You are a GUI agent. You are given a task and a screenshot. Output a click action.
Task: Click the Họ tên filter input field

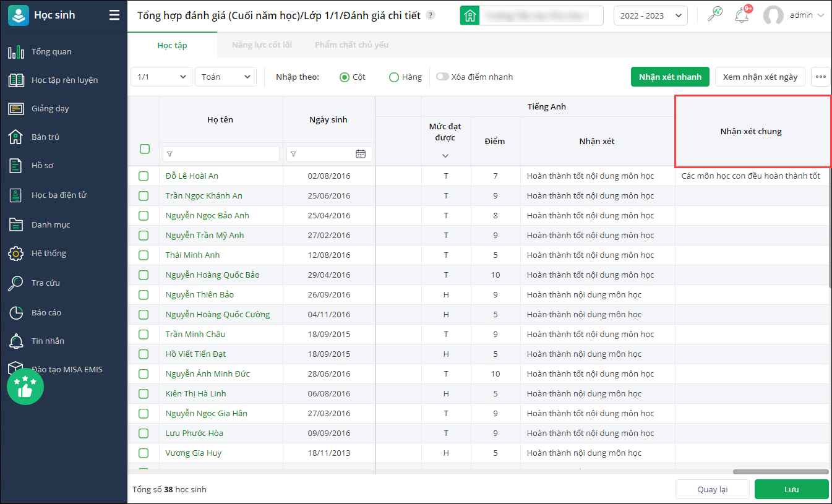[x=221, y=154]
